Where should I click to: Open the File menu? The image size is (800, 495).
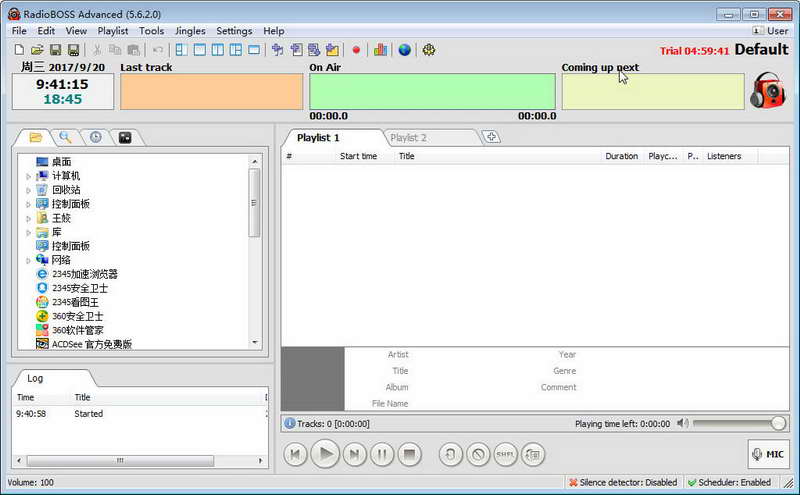tap(19, 31)
